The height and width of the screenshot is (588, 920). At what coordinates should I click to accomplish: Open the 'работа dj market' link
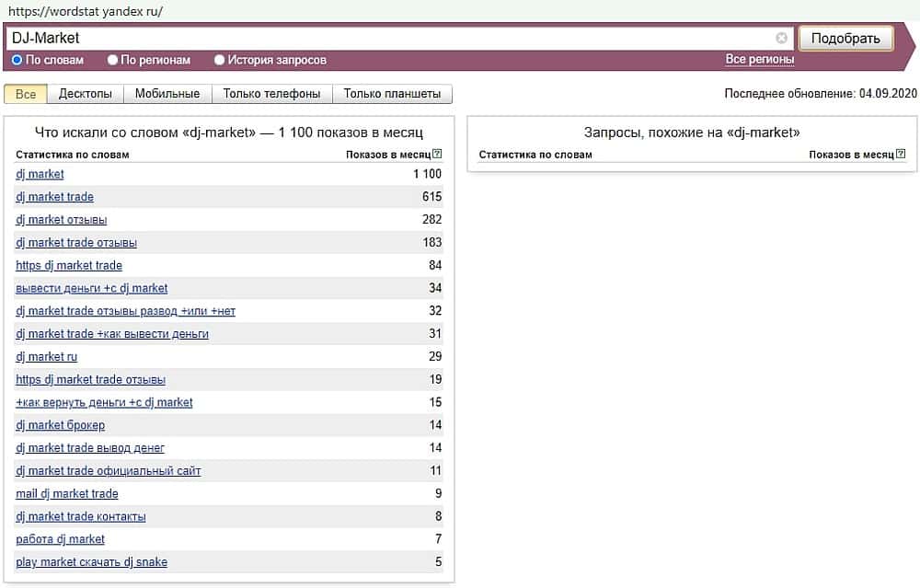pos(60,539)
